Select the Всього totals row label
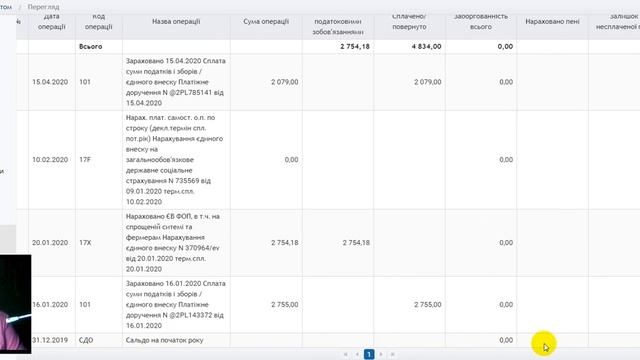This screenshot has width=640, height=360. point(91,47)
